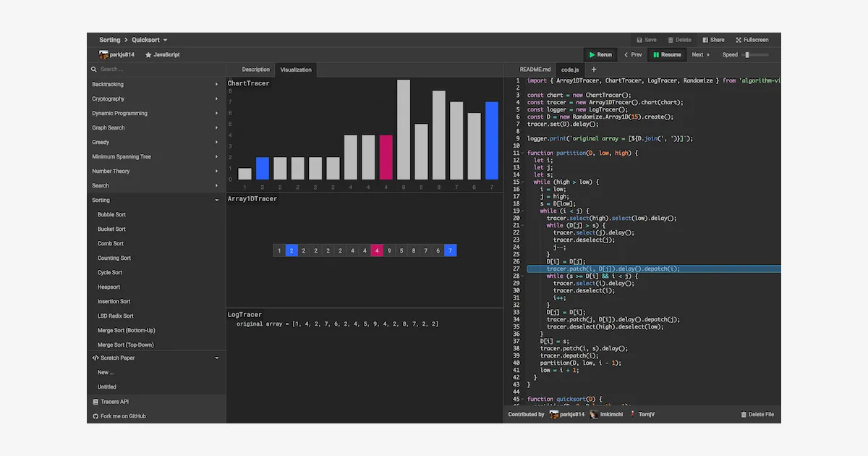Enter Fullscreen mode

point(752,40)
